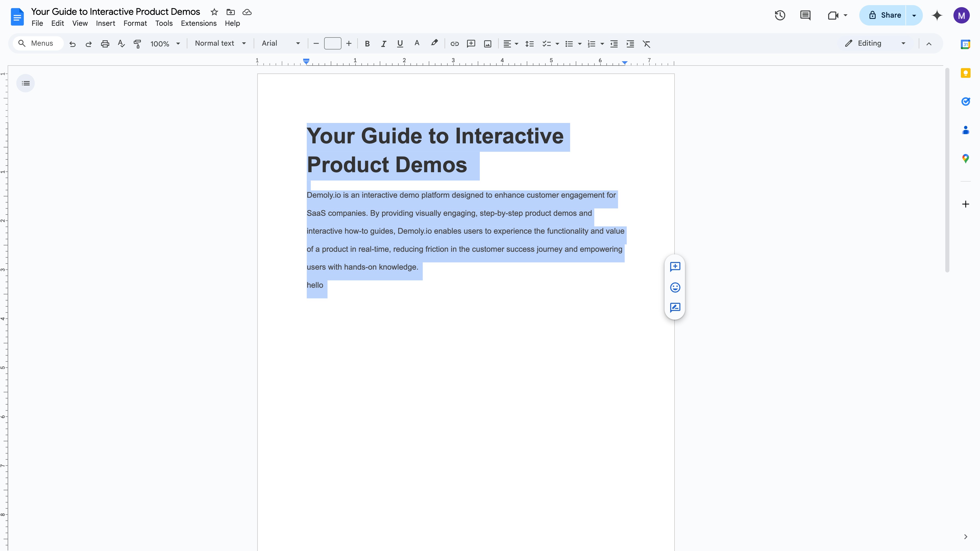The image size is (980, 551).
Task: View document cloud save status icon
Action: pyautogui.click(x=247, y=12)
